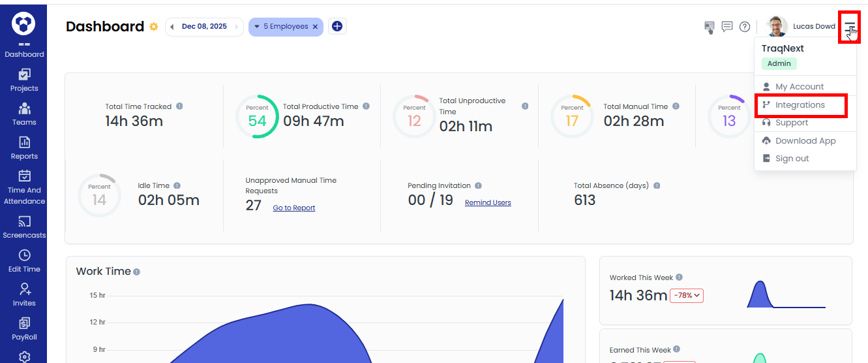Viewport: 868px width, 363px height.
Task: Remove the 5 Employees filter
Action: click(315, 27)
